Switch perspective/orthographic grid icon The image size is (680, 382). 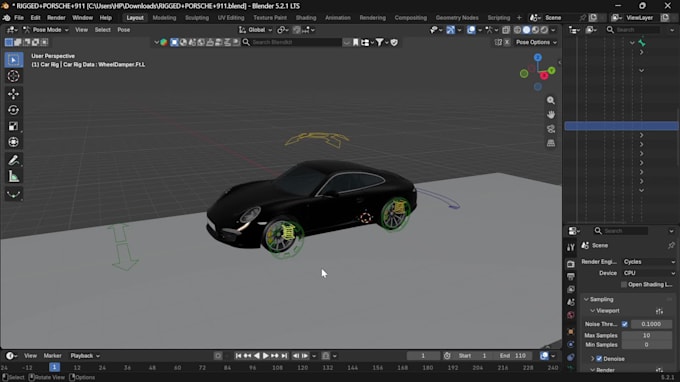551,143
